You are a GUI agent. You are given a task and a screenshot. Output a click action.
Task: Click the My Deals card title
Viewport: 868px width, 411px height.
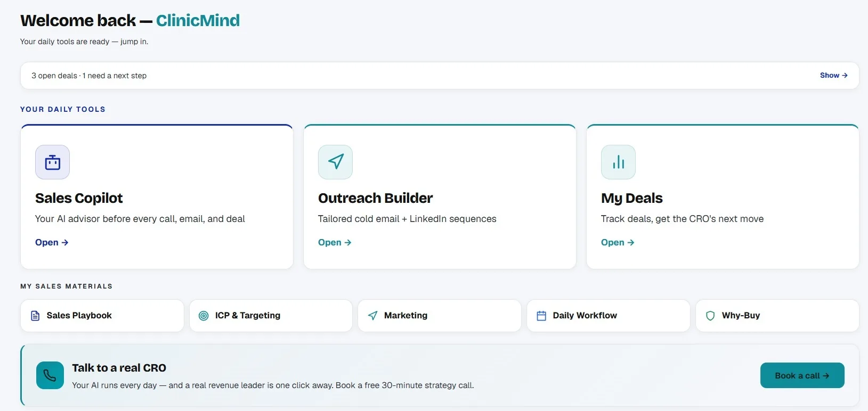point(631,198)
